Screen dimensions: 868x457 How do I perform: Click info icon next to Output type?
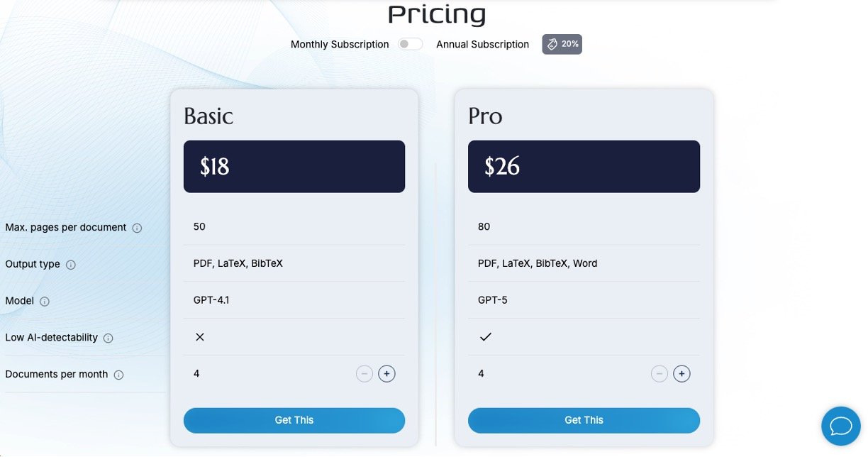click(71, 265)
